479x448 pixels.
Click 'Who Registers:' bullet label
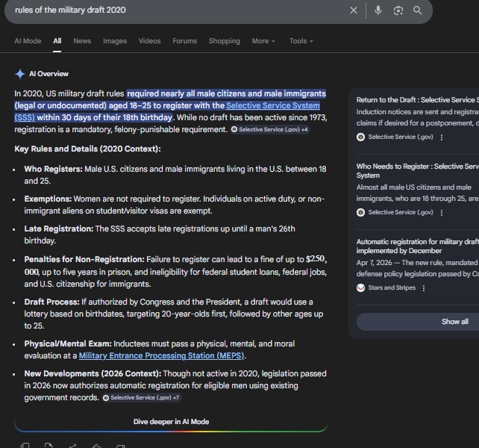(54, 169)
